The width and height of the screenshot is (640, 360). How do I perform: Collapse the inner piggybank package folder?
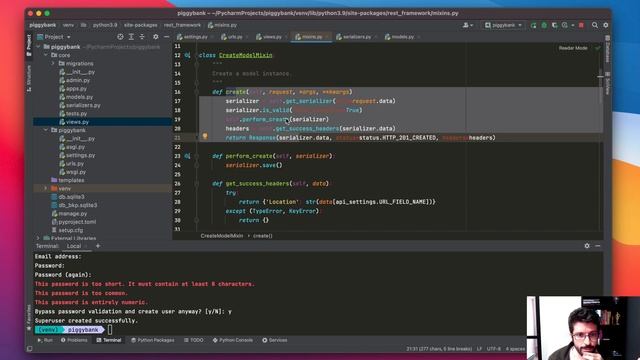pyautogui.click(x=46, y=130)
